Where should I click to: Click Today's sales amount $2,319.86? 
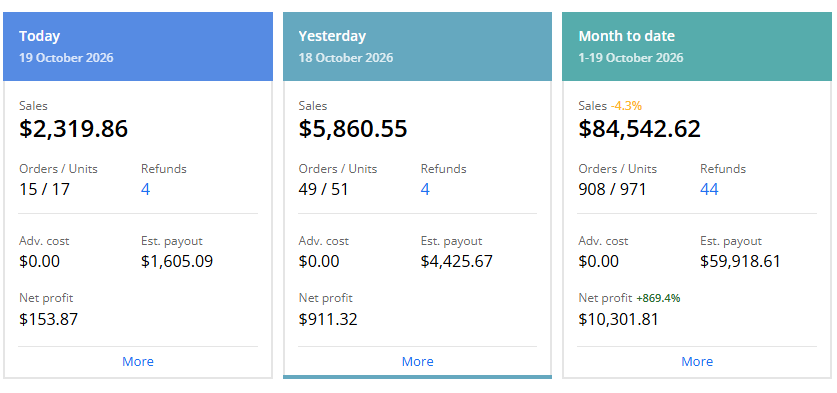pyautogui.click(x=74, y=129)
